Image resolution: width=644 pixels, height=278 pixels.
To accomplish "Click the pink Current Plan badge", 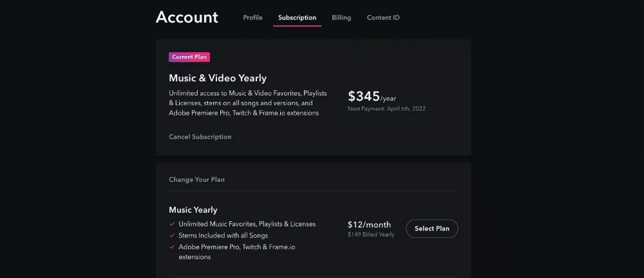I will click(189, 57).
